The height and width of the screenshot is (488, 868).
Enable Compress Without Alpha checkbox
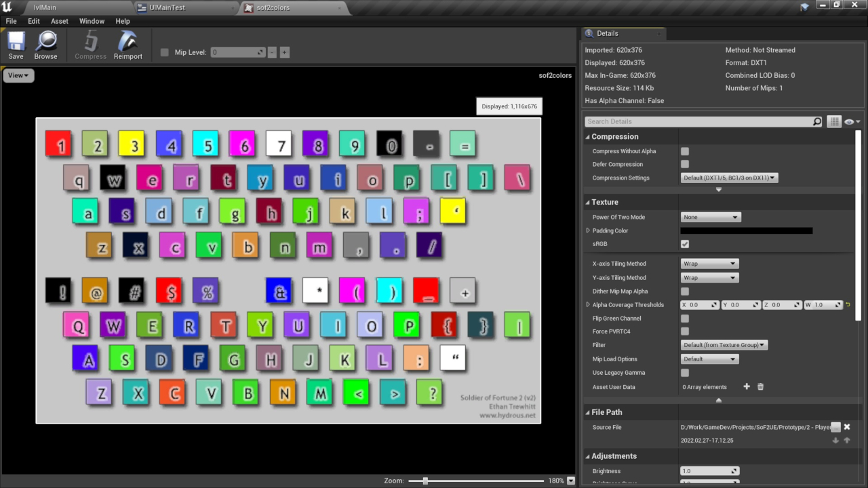685,151
